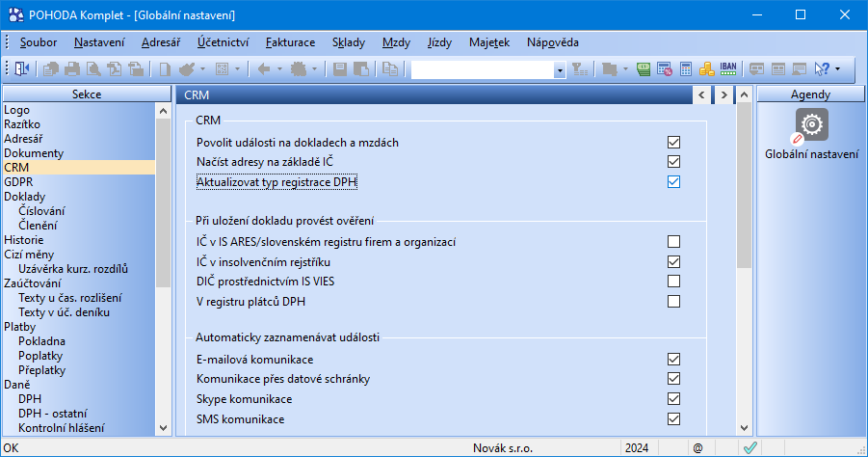Viewport: 868px width, 457px height.
Task: Open the plain calculator icon
Action: [x=686, y=68]
